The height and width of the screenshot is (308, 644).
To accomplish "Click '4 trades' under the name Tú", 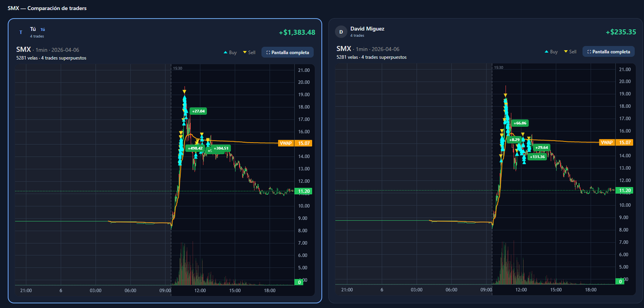I will click(37, 36).
